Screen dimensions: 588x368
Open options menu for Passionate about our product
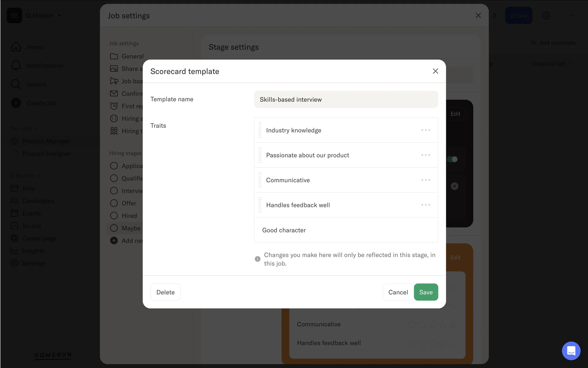[x=425, y=155]
